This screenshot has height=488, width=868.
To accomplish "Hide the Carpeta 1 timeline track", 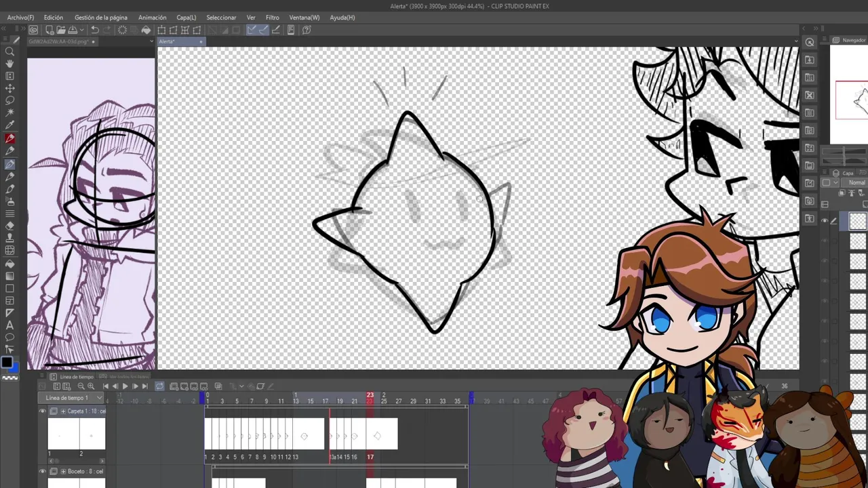I will 42,411.
